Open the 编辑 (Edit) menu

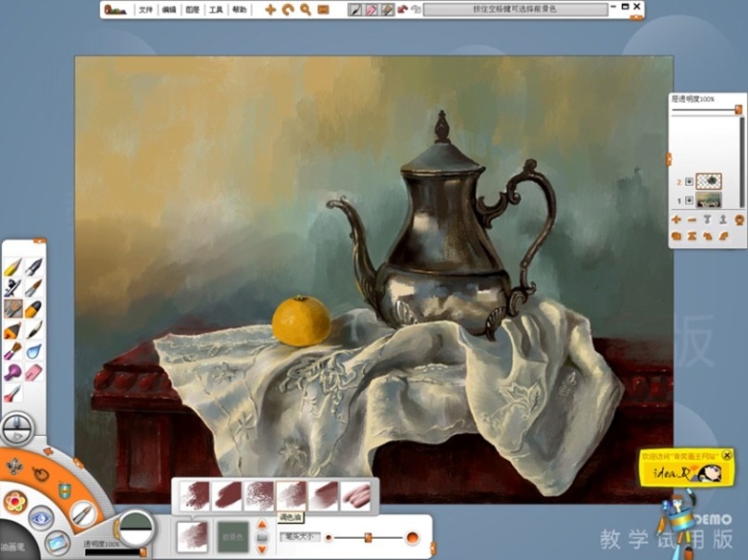point(168,9)
